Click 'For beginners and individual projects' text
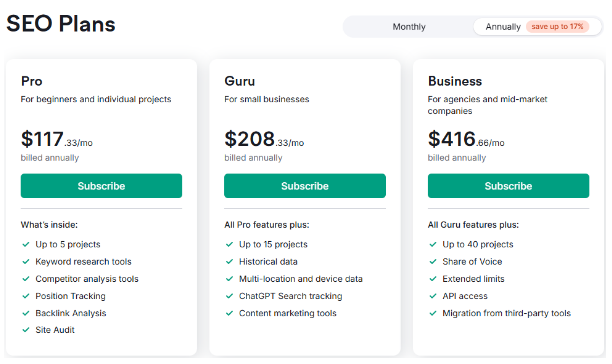 click(x=96, y=99)
